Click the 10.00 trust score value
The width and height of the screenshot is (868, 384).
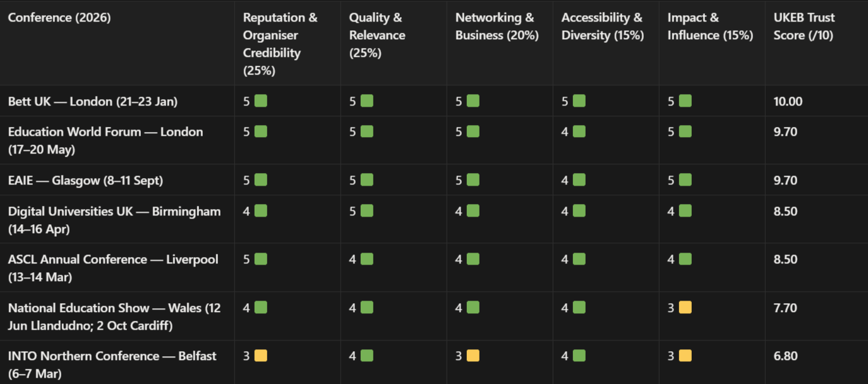click(x=788, y=102)
